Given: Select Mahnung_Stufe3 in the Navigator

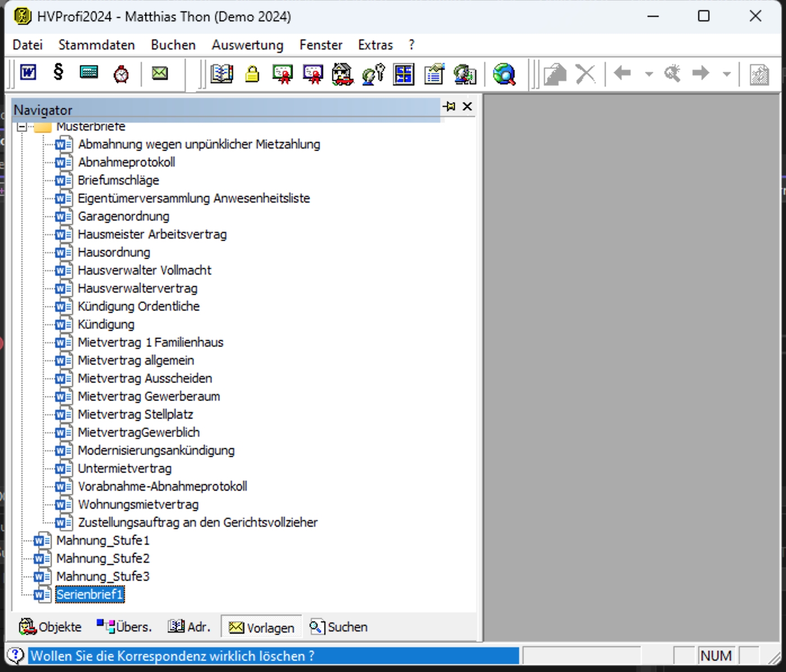Looking at the screenshot, I should (x=103, y=577).
